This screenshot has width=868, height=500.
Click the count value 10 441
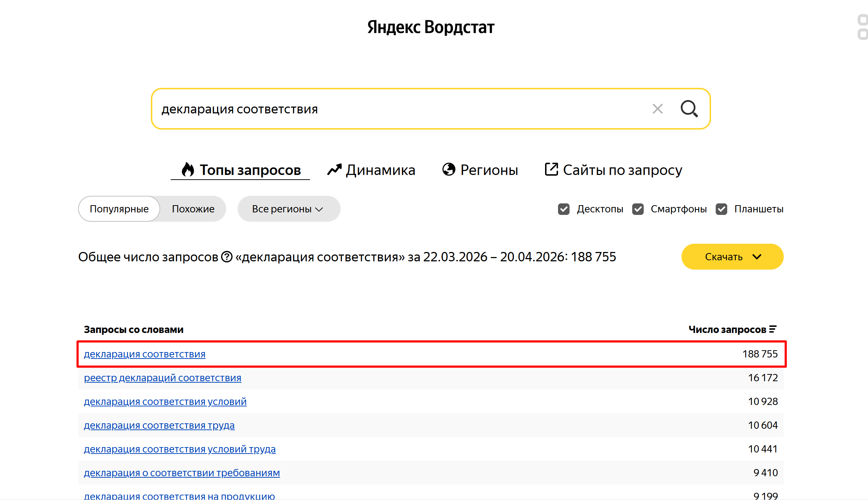(763, 449)
